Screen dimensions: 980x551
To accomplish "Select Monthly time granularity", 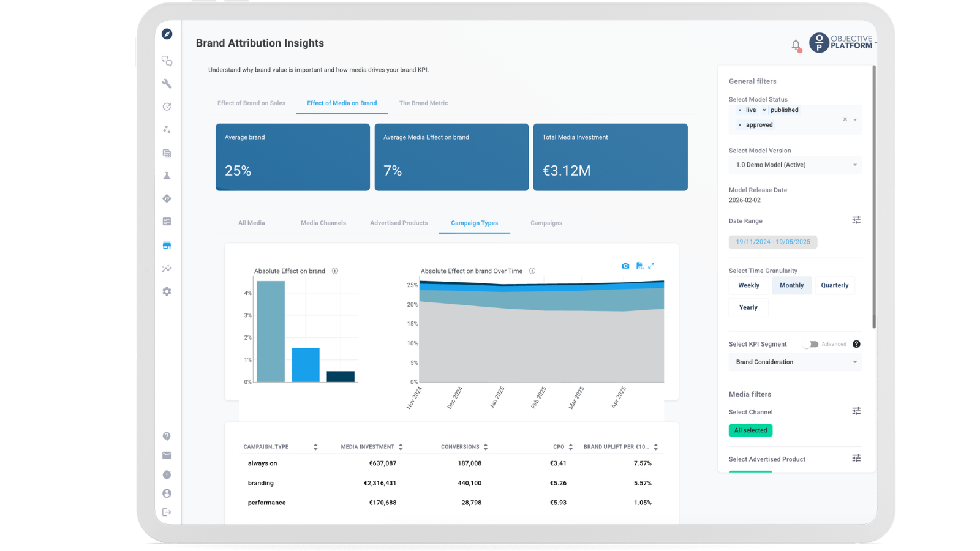I will pyautogui.click(x=791, y=285).
